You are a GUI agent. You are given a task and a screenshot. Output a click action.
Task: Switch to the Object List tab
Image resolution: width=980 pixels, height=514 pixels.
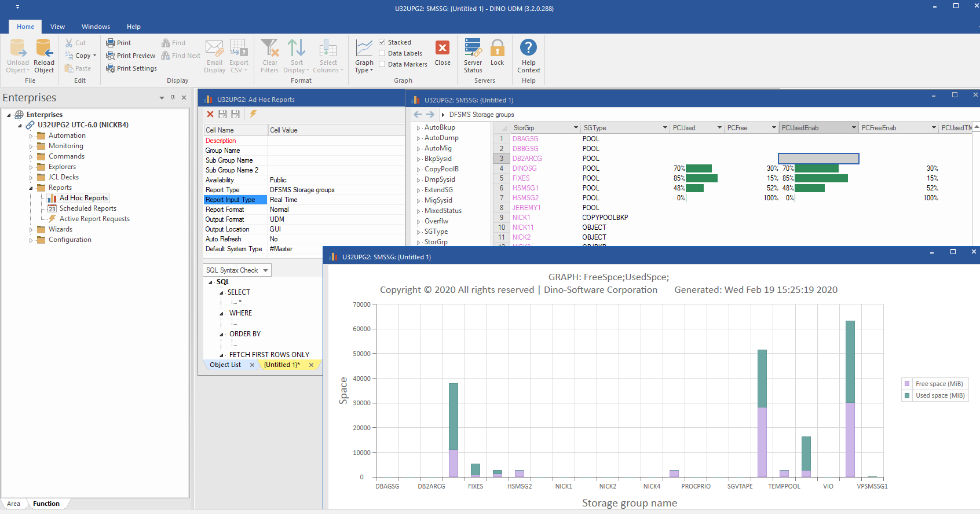coord(225,365)
